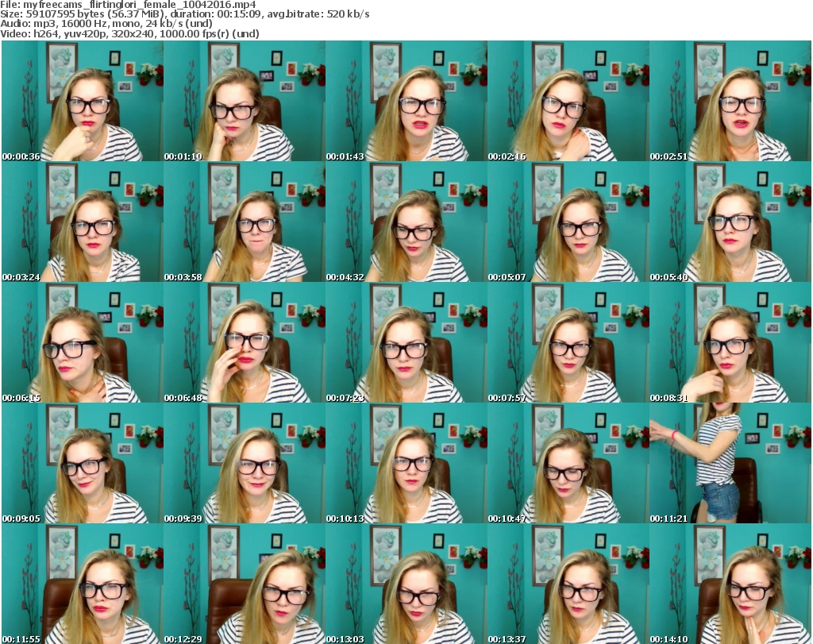Viewport: 813px width, 644px height.
Task: Select the frame at 00:09:39
Action: [245, 463]
